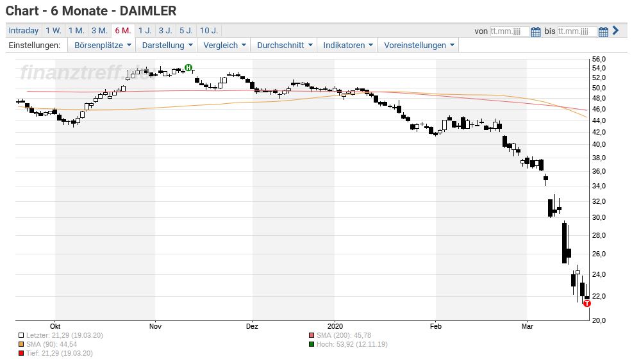Select the 1 M. time range tab
Screen dimensions: 632x364
tap(76, 31)
